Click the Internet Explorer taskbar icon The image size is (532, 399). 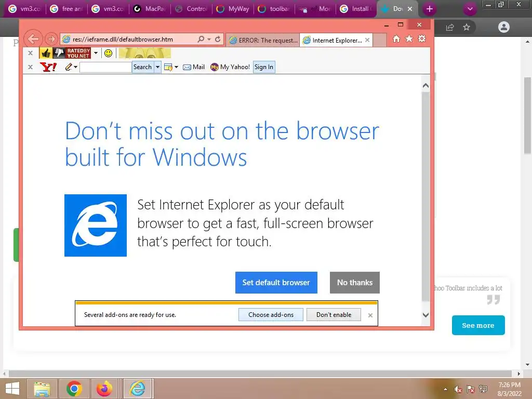click(137, 389)
